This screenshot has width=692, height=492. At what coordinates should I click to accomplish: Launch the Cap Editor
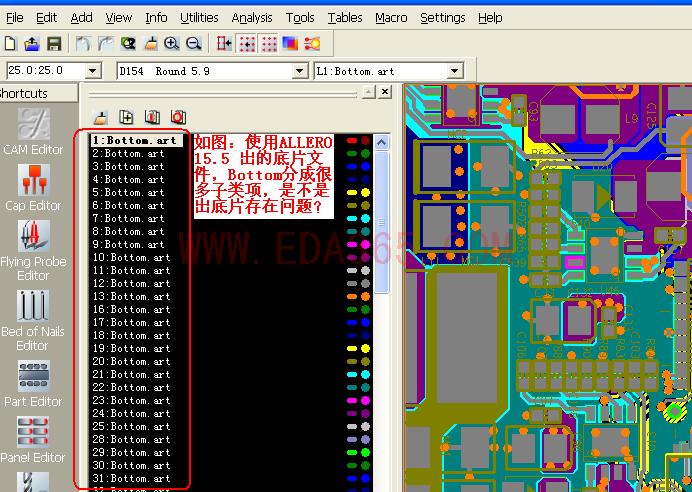pos(33,187)
